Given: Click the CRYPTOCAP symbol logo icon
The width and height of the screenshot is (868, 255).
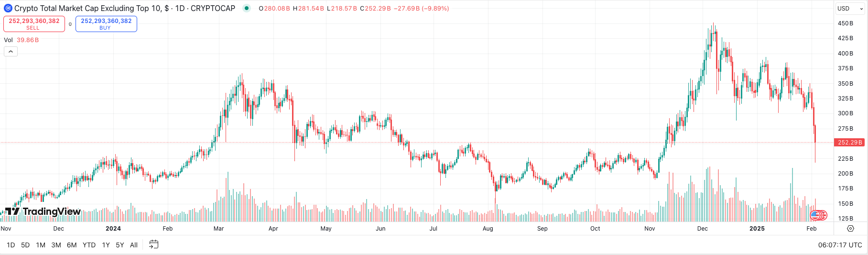Looking at the screenshot, I should tap(8, 8).
